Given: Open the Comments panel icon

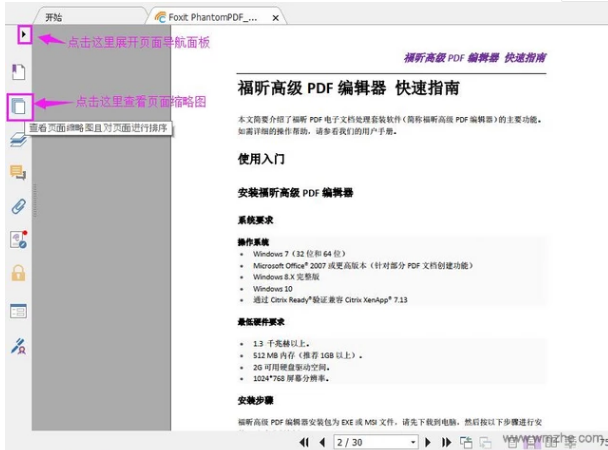Looking at the screenshot, I should (x=18, y=172).
